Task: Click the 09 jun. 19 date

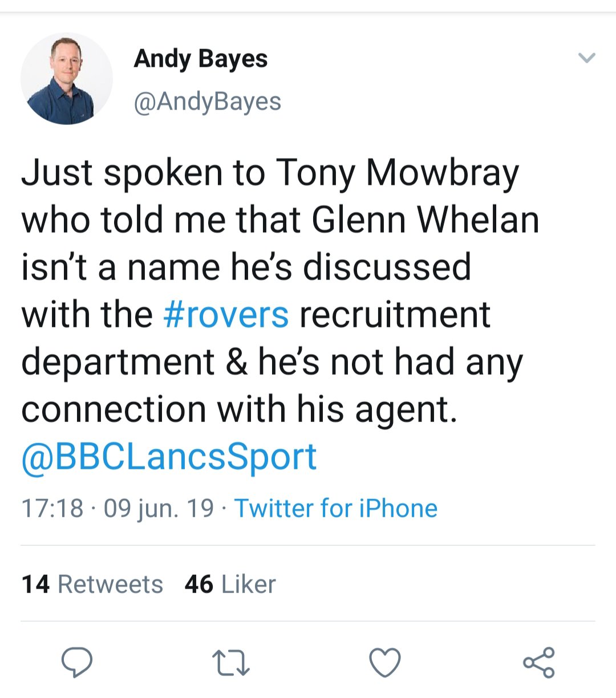Action: coord(159,508)
